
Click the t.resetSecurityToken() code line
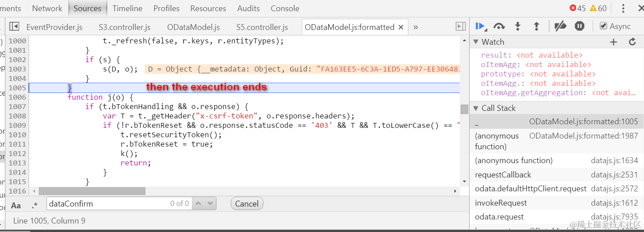[x=171, y=135]
